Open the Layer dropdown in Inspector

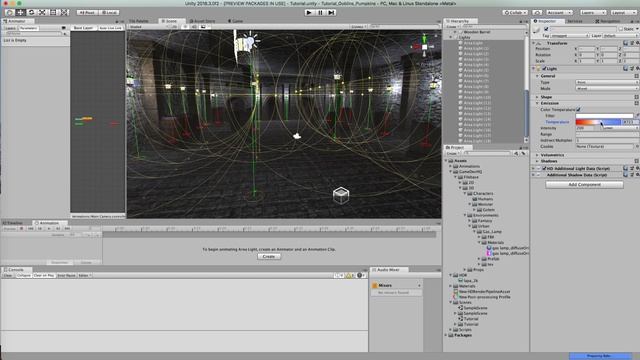click(x=621, y=36)
